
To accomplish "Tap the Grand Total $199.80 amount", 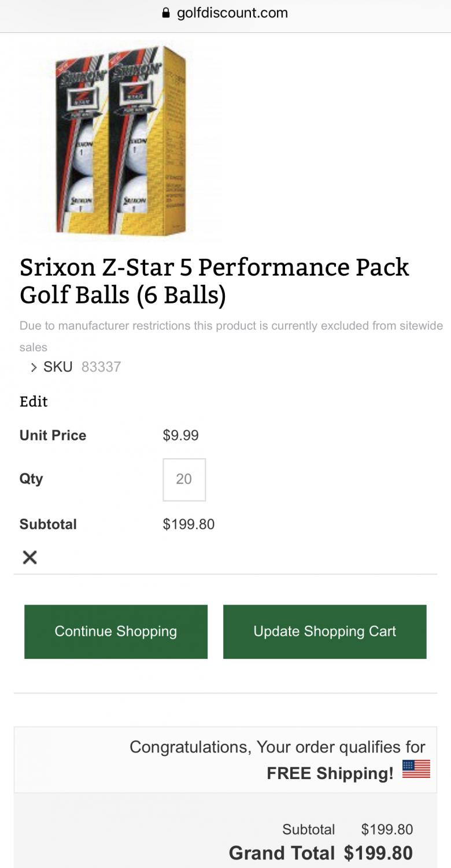I will (x=378, y=853).
